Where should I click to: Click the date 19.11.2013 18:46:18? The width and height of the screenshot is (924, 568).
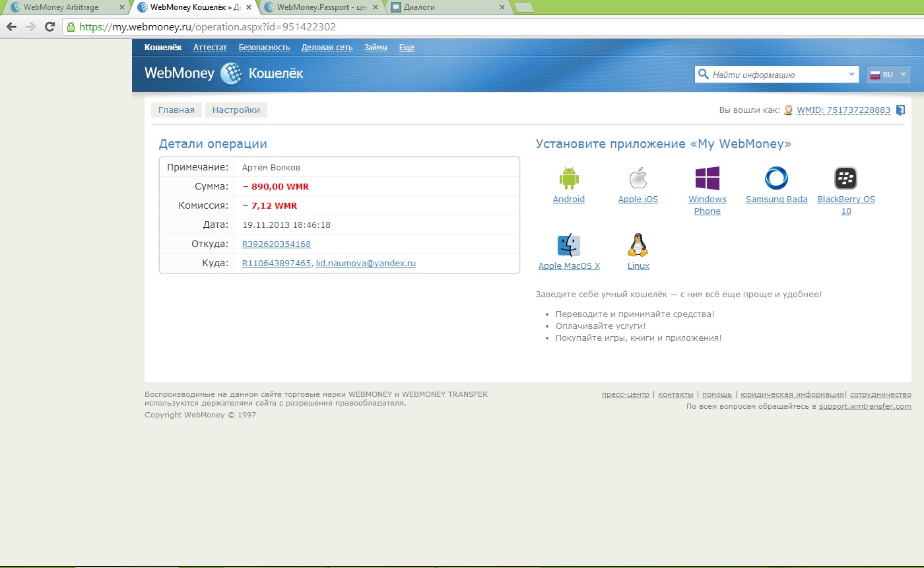point(286,225)
